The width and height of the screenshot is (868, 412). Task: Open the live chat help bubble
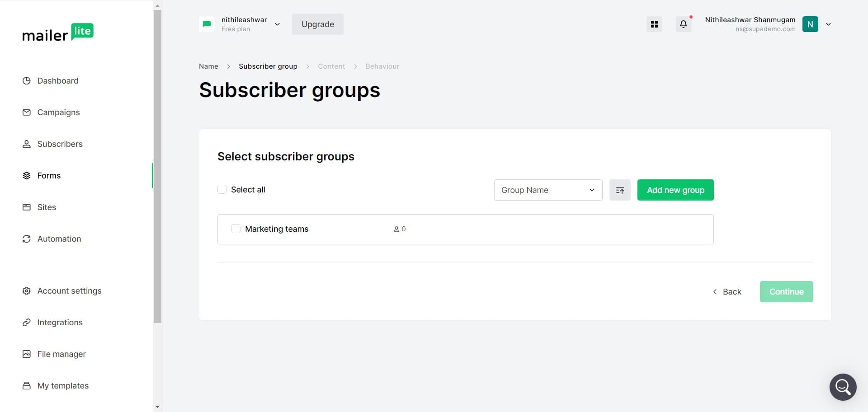point(843,387)
